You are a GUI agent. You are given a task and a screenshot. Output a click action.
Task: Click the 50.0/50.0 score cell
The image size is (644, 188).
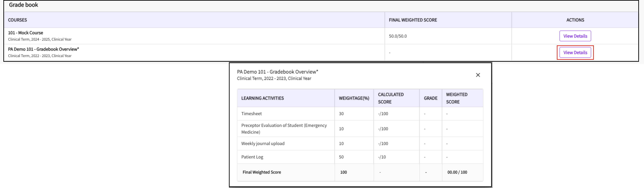(398, 36)
